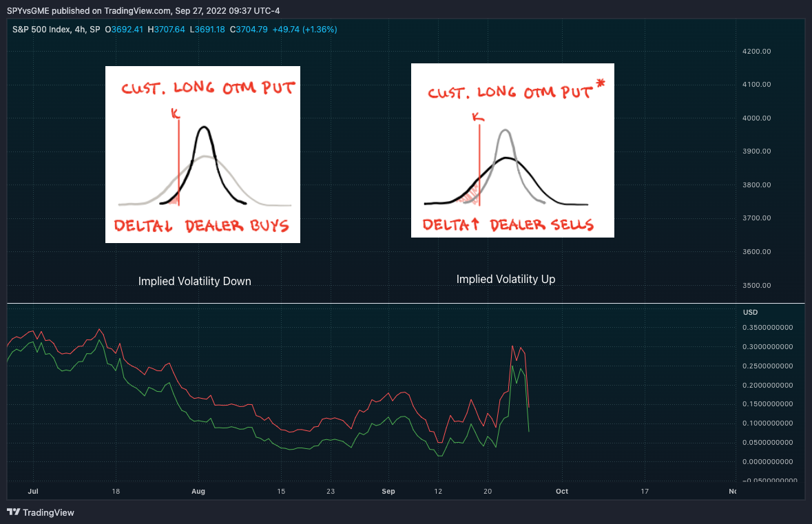The image size is (812, 524).
Task: Open the 'Delta up Dealer Sells' sketch image
Action: [x=512, y=151]
